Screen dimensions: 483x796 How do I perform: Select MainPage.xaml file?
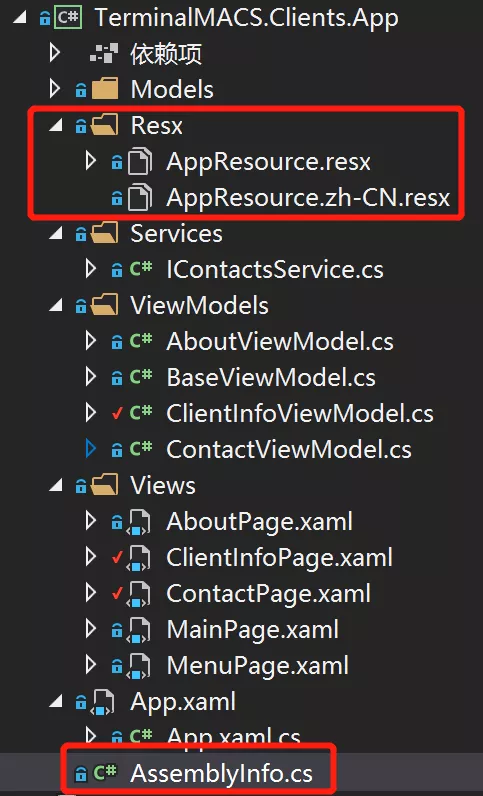click(x=252, y=629)
